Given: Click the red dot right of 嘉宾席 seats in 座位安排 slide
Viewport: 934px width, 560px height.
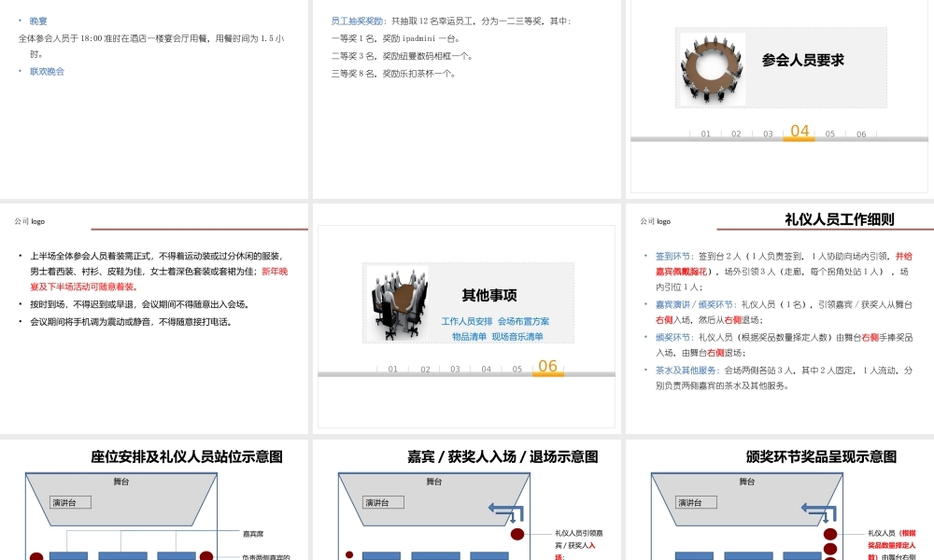Looking at the screenshot, I should pyautogui.click(x=206, y=556).
